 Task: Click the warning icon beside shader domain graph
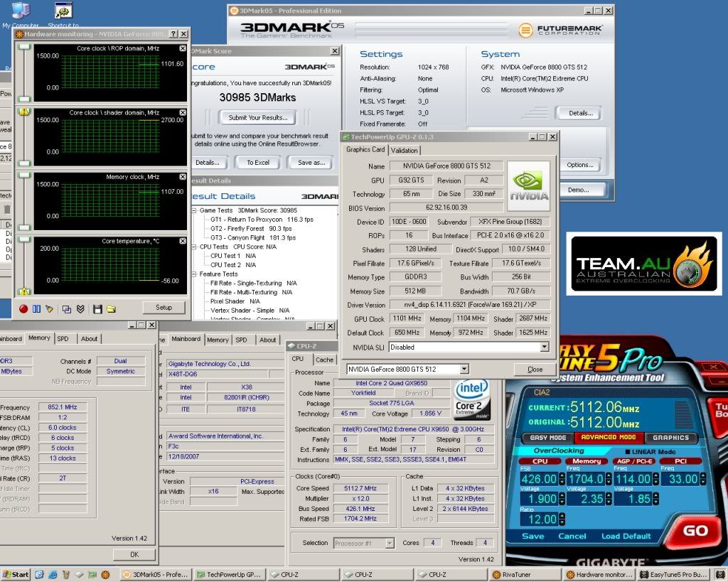pyautogui.click(x=24, y=112)
